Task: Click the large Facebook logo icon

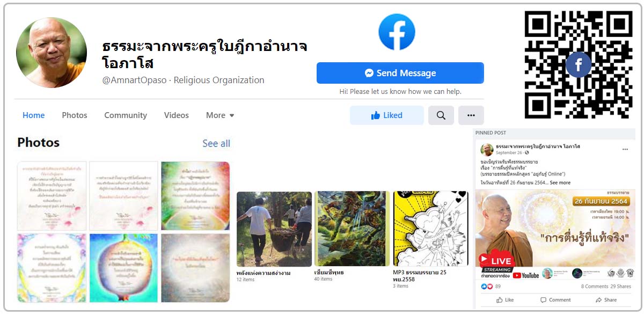Action: click(397, 32)
